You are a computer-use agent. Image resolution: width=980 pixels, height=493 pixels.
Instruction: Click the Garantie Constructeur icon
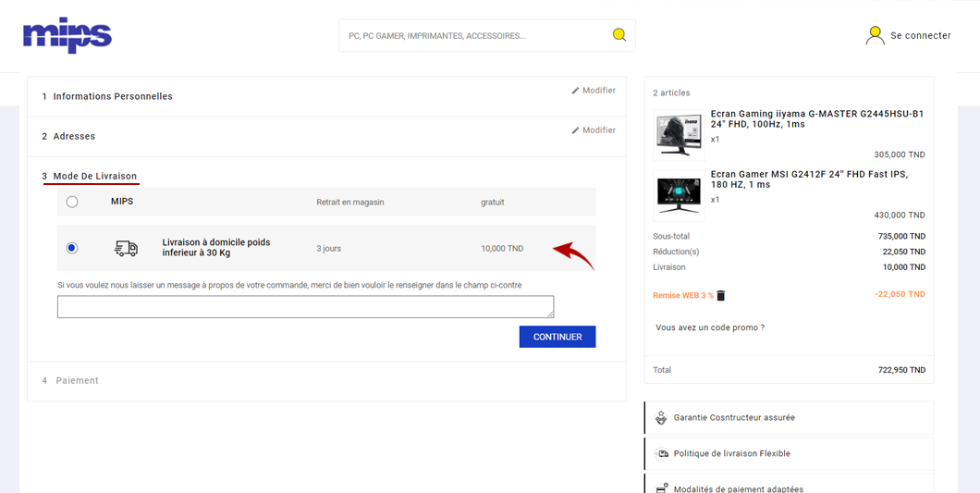[x=661, y=418]
